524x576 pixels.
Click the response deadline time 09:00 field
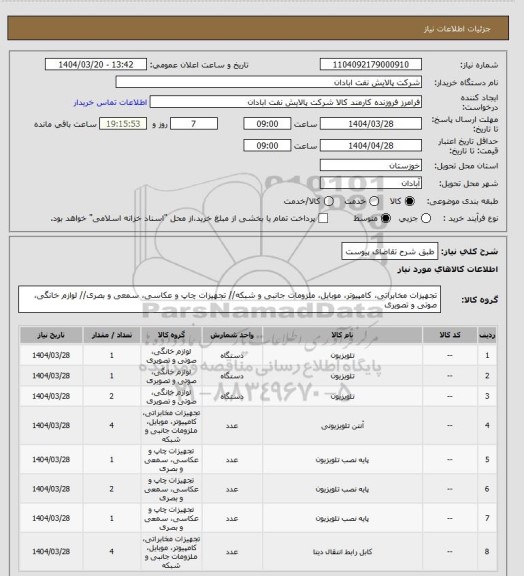point(267,124)
